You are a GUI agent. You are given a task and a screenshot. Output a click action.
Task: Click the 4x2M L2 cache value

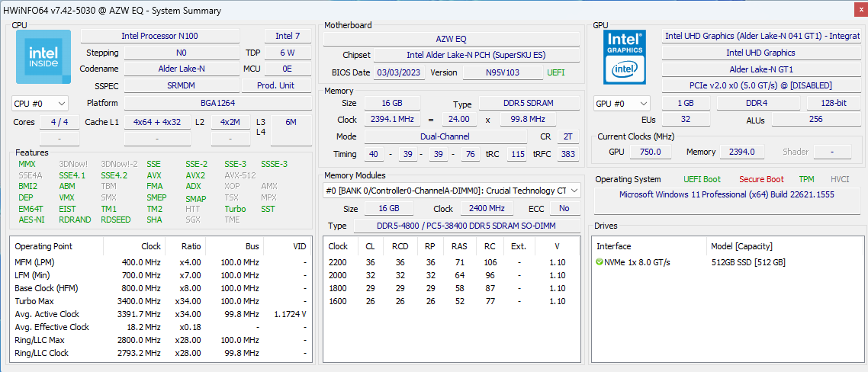(230, 122)
